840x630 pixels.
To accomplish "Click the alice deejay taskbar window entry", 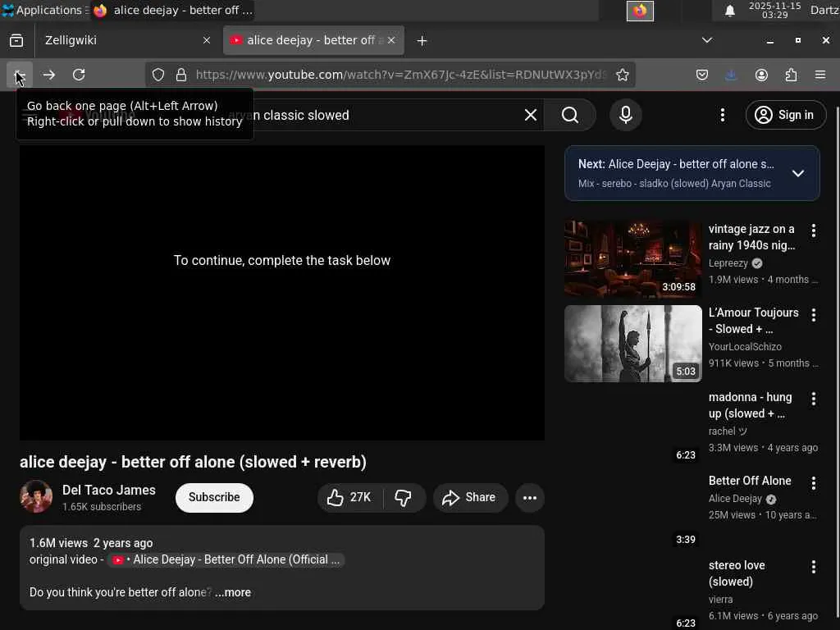I will tap(172, 10).
